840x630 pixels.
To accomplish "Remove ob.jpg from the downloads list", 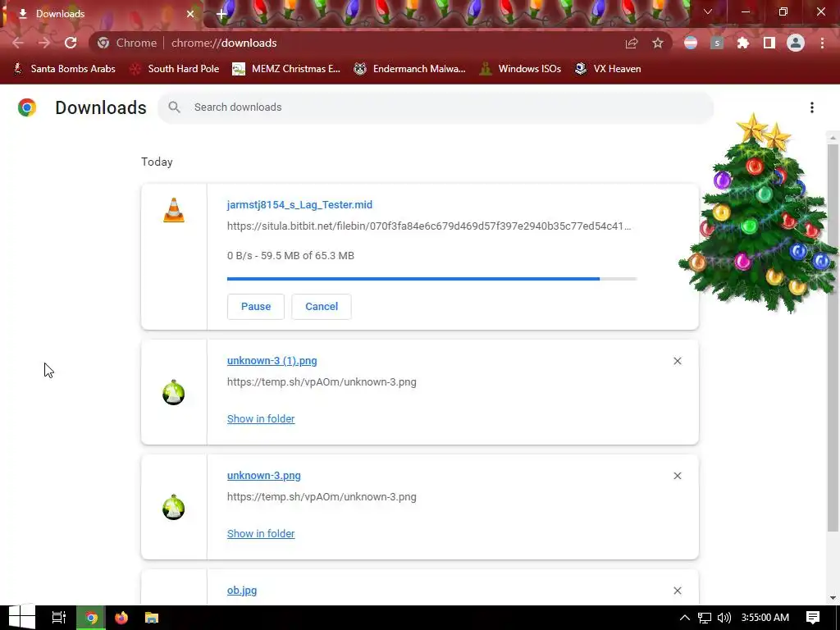I will pos(677,591).
